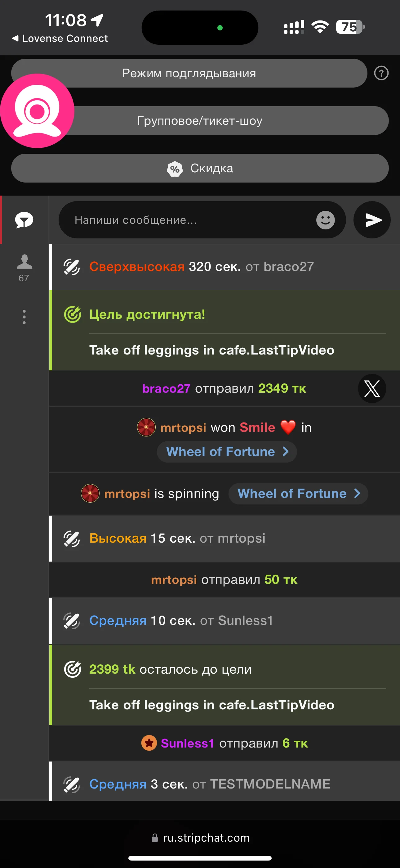This screenshot has width=400, height=868.
Task: Open the chat bubble sidebar tab
Action: tap(24, 220)
